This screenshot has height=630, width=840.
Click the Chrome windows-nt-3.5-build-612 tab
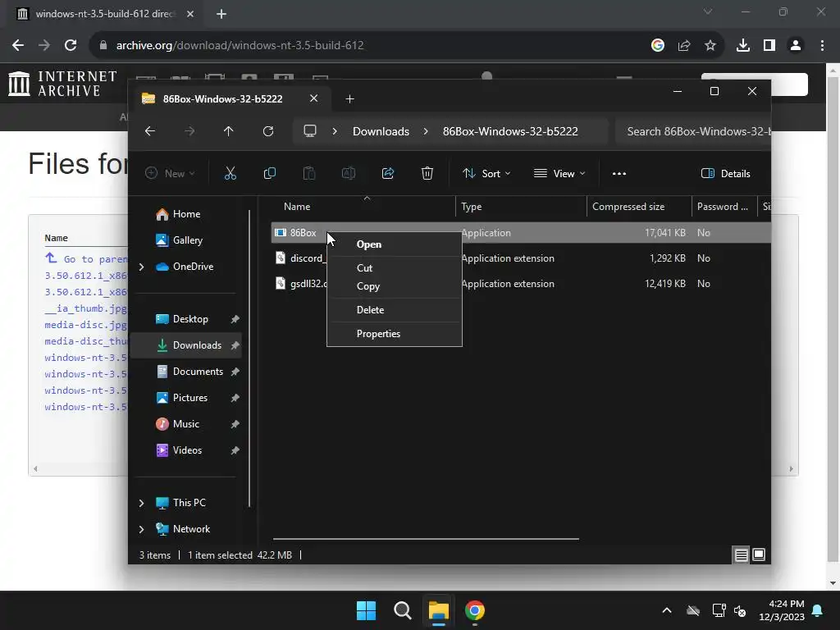click(104, 14)
